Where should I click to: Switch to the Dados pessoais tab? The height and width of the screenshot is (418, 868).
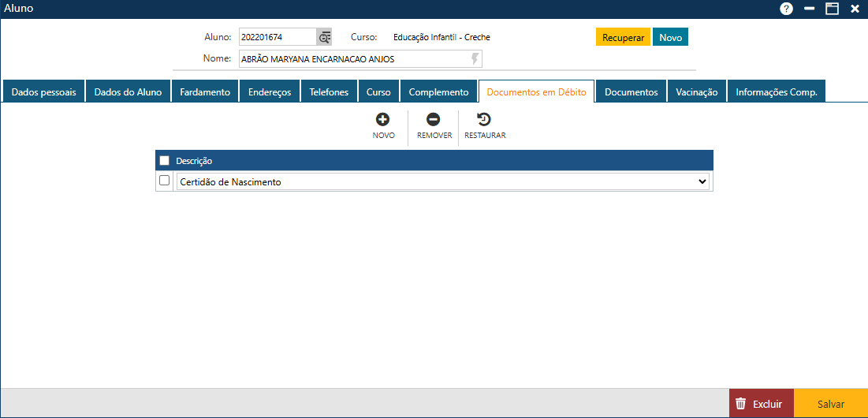(x=43, y=92)
